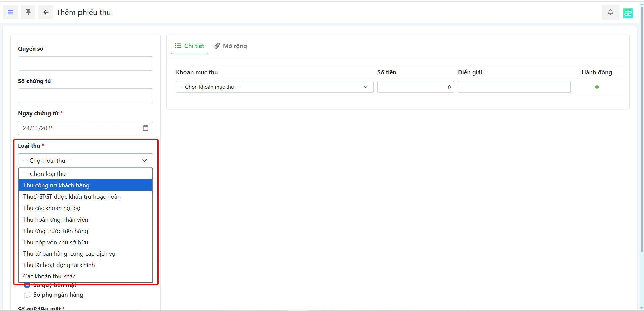Add row with green plus icon
Viewport: 644px width, 311px height.
597,87
